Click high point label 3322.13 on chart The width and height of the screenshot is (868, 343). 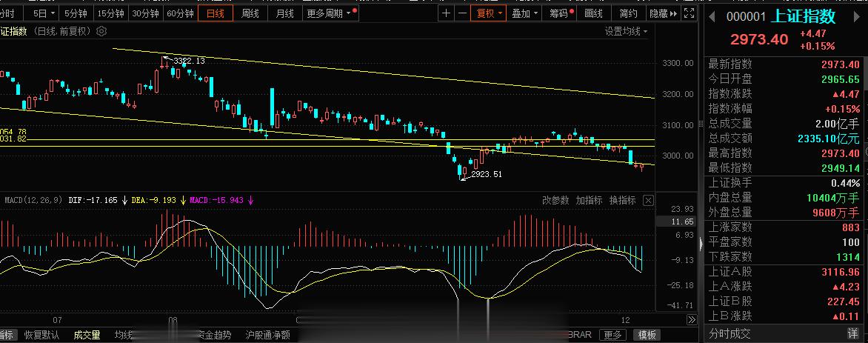189,61
